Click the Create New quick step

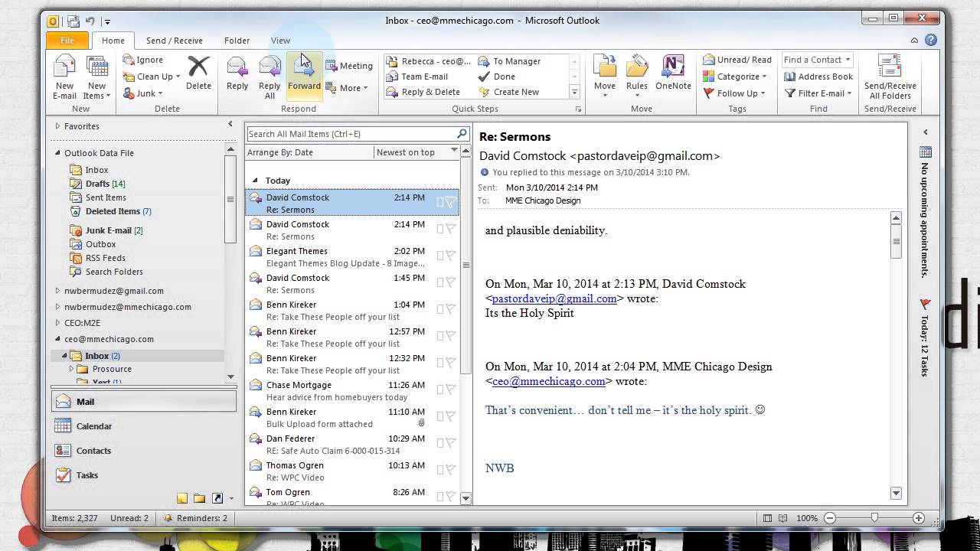coord(508,92)
